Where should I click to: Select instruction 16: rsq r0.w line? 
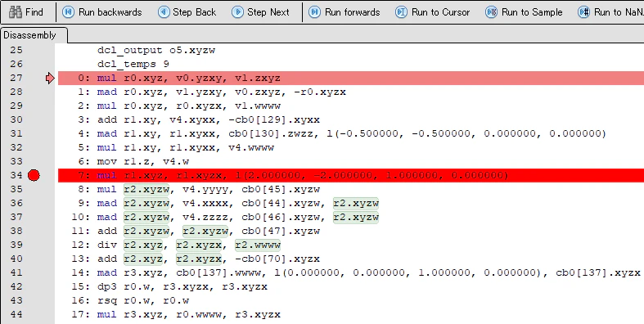click(x=130, y=301)
